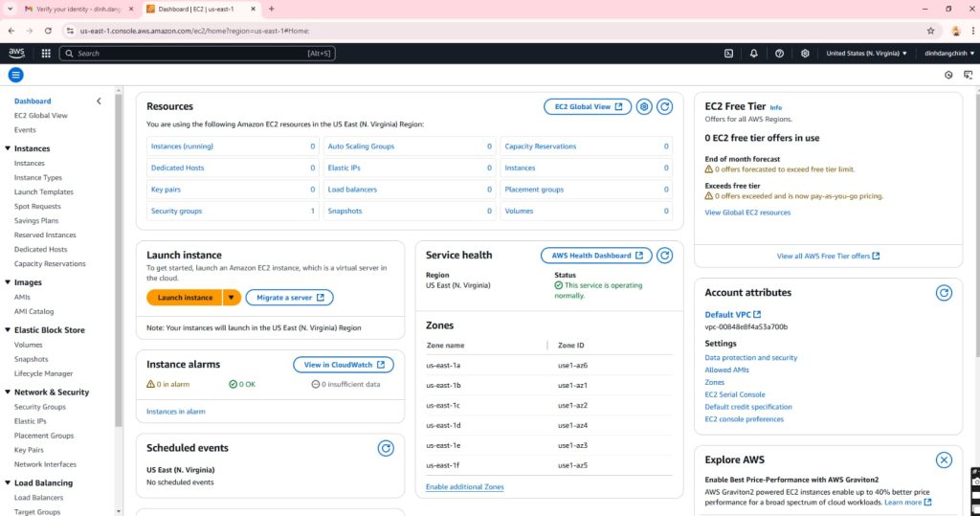The height and width of the screenshot is (516, 980).
Task: Open Events in the sidebar
Action: [25, 129]
